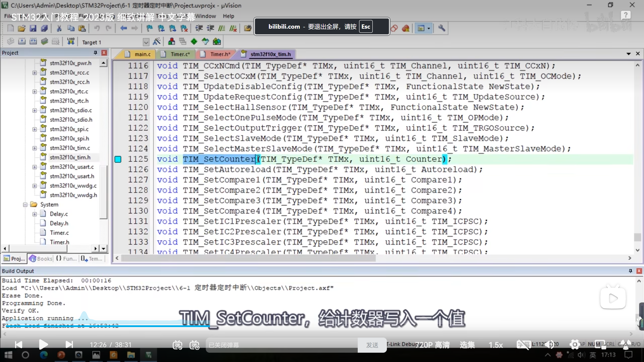644x362 pixels.
Task: Click the Manage Run-Time Environment green diamond
Action: click(x=194, y=41)
